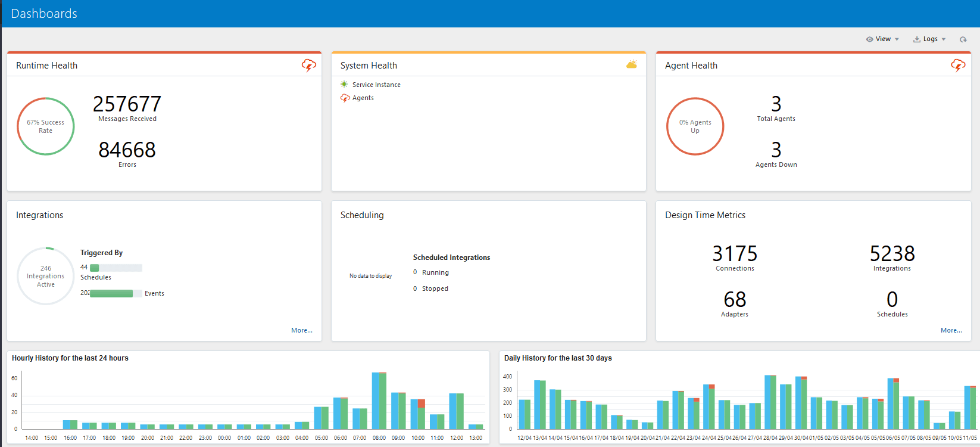980x447 pixels.
Task: Click the 246 Integrations Active gauge
Action: (x=46, y=276)
